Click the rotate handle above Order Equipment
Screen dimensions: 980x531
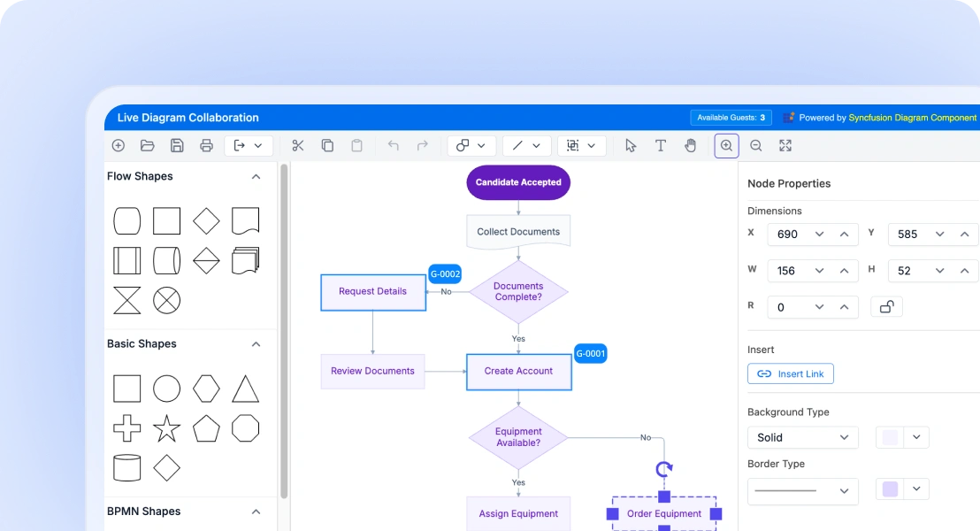click(x=663, y=468)
